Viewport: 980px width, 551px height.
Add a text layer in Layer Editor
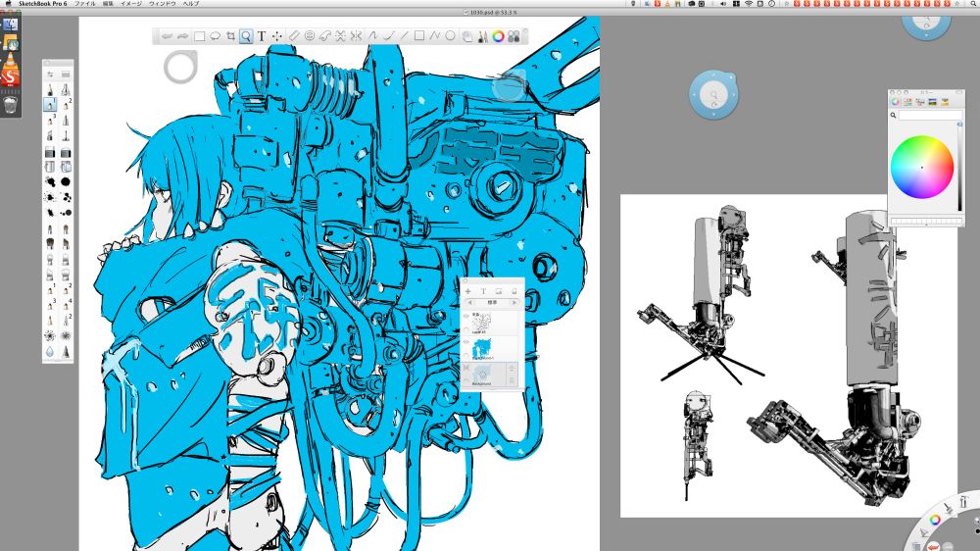pyautogui.click(x=483, y=291)
